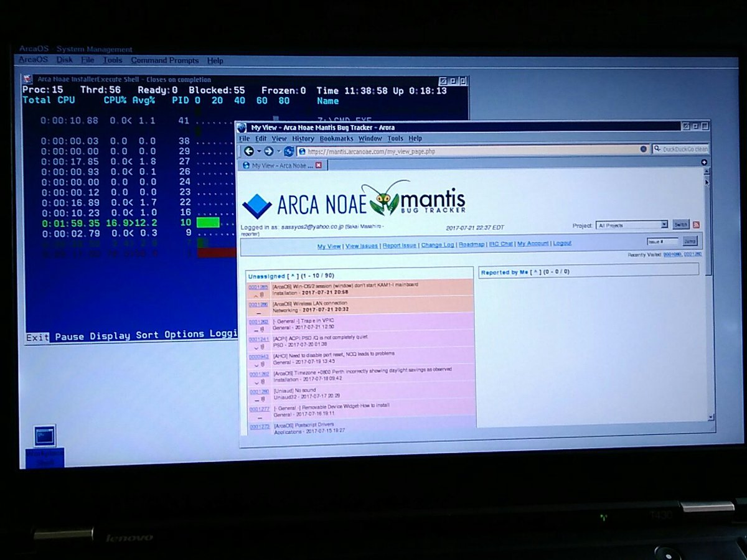Open Arora's Bookmarks menu

tap(336, 138)
